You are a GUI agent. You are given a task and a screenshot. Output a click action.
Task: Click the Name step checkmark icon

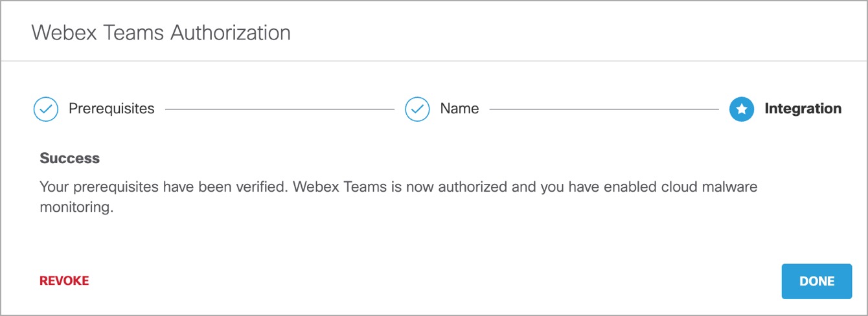(x=418, y=109)
